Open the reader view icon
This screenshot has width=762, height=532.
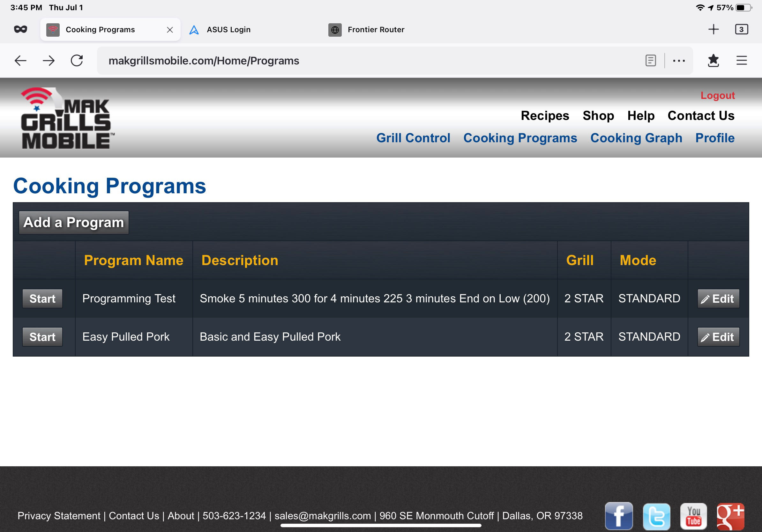coord(651,61)
